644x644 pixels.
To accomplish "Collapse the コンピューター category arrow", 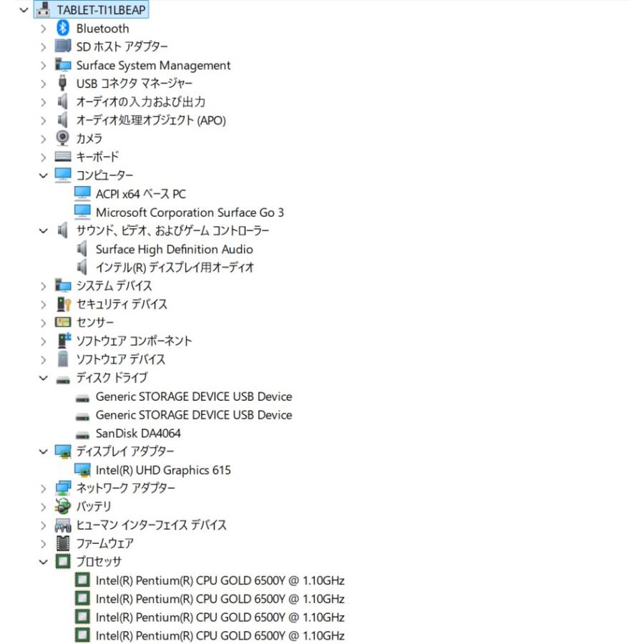I will click(44, 175).
